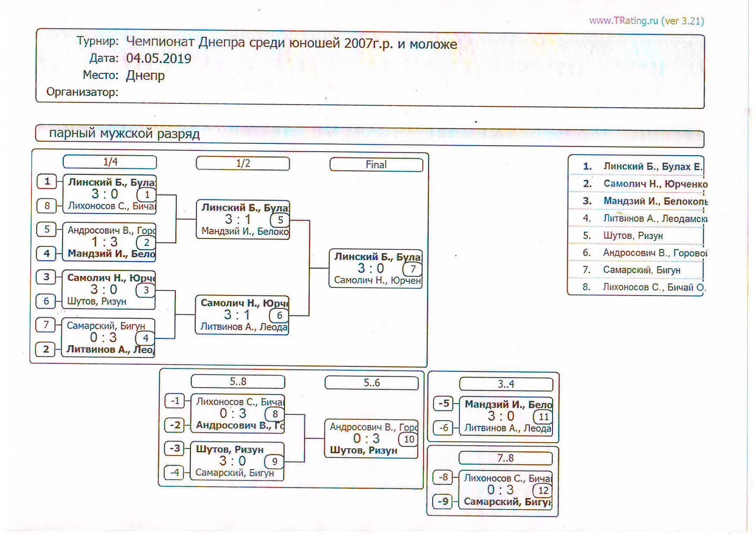Select match number 12 badge
Image resolution: width=756 pixels, height=534 pixels.
point(543,491)
